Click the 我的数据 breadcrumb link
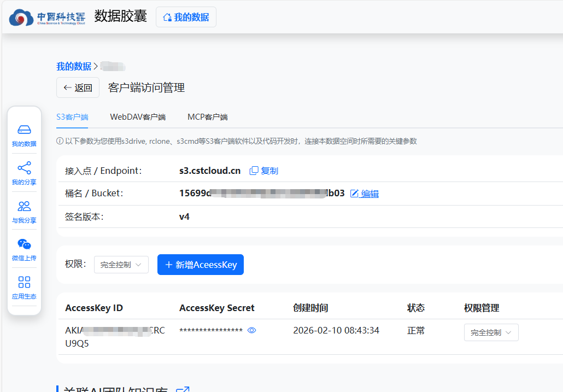The image size is (563, 392). 74,66
